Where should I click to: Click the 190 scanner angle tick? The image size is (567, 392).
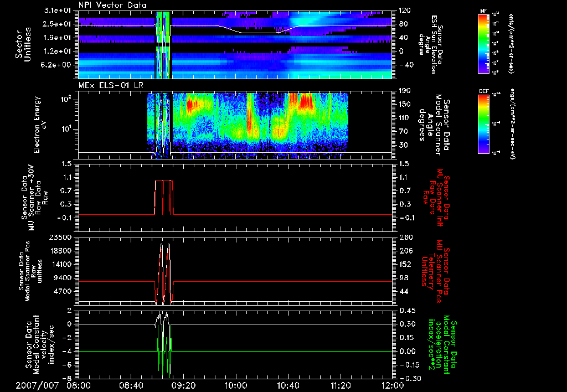[x=405, y=91]
